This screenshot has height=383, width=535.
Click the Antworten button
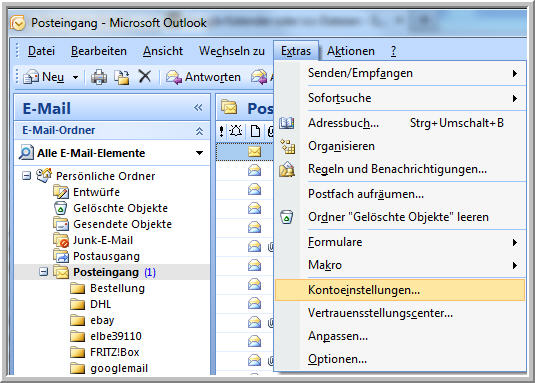point(203,77)
